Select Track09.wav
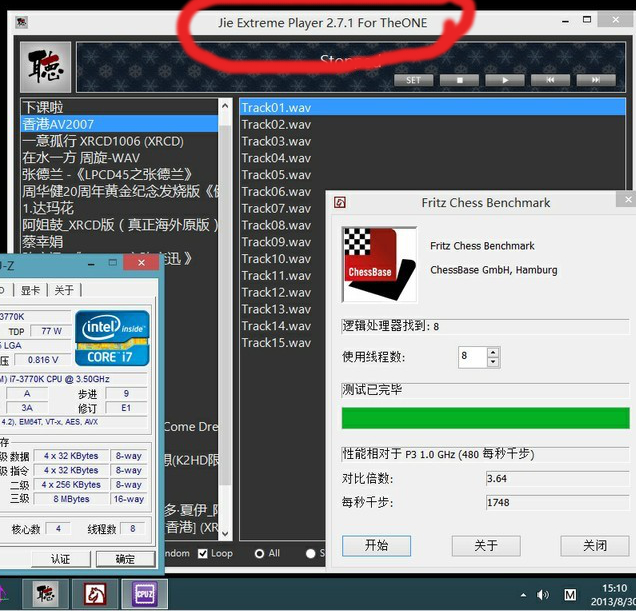This screenshot has height=611, width=636. coord(282,242)
